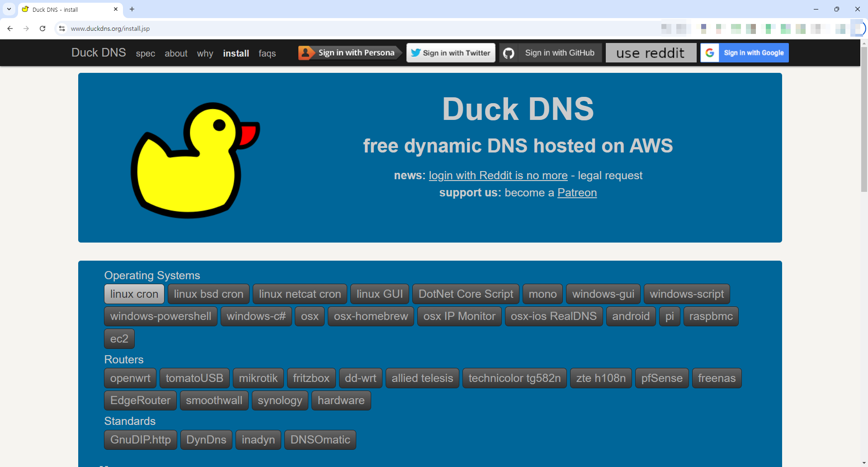
Task: Select the mikrotik router button
Action: 258,378
